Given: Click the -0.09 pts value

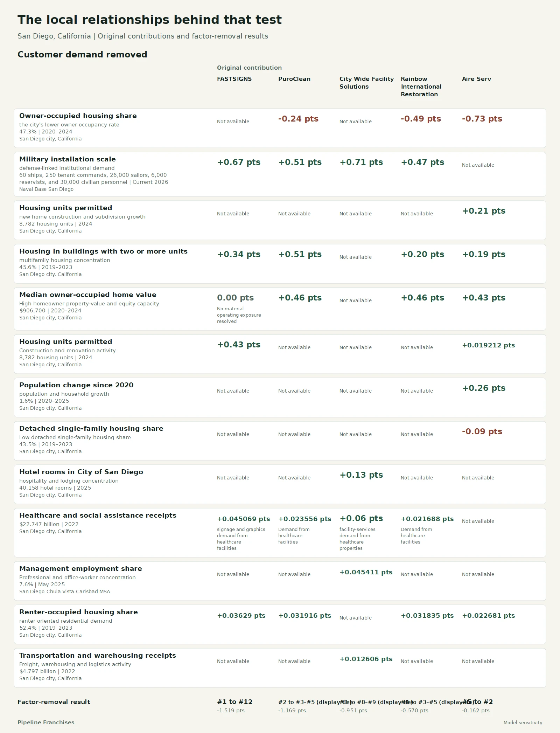Looking at the screenshot, I should [482, 431].
